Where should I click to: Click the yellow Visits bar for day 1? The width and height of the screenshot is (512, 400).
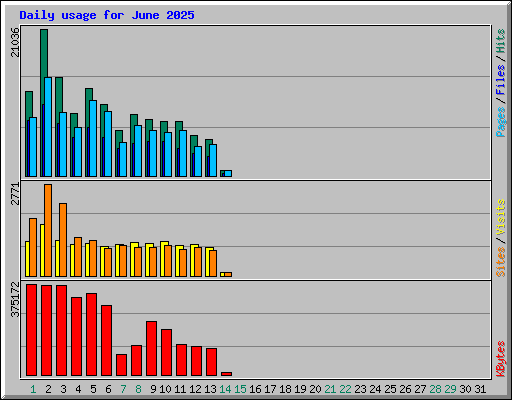point(27,259)
